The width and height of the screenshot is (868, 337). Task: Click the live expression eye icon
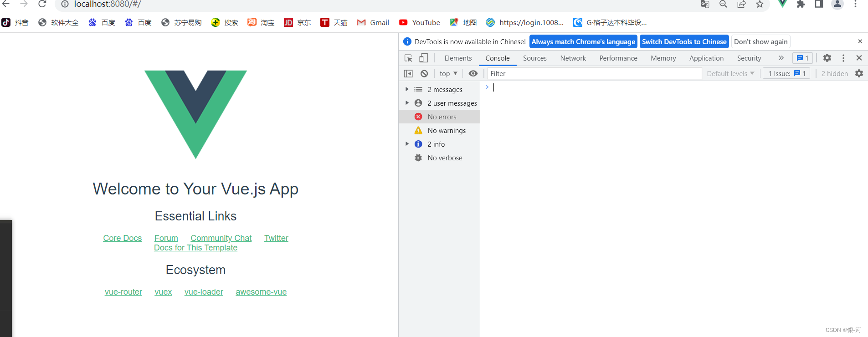(x=473, y=73)
